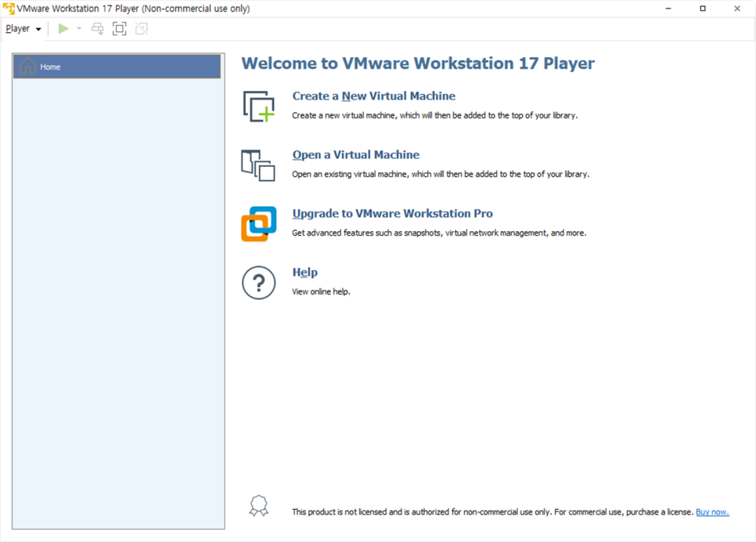Expand the power options dropdown arrow
756x542 pixels.
80,29
